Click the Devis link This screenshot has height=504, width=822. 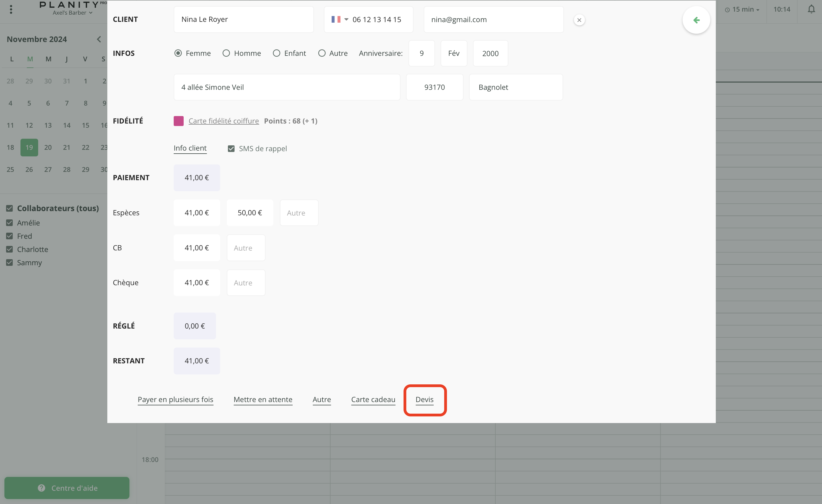pos(424,399)
